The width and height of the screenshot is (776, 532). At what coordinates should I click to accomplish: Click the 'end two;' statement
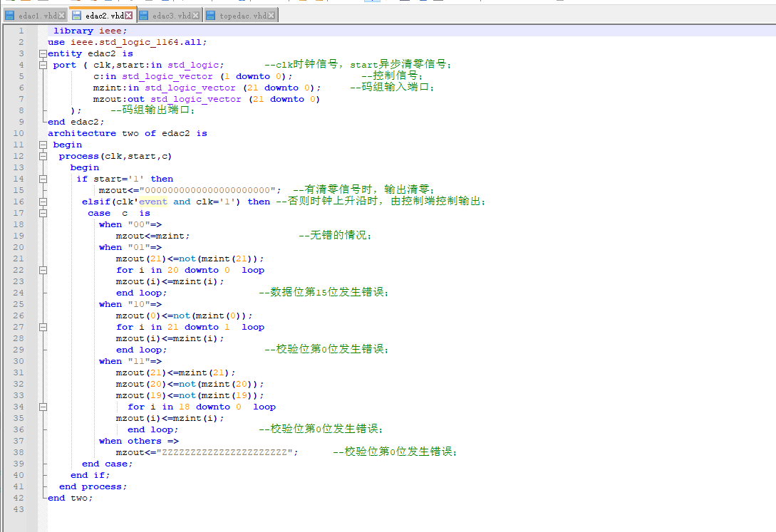coord(71,498)
